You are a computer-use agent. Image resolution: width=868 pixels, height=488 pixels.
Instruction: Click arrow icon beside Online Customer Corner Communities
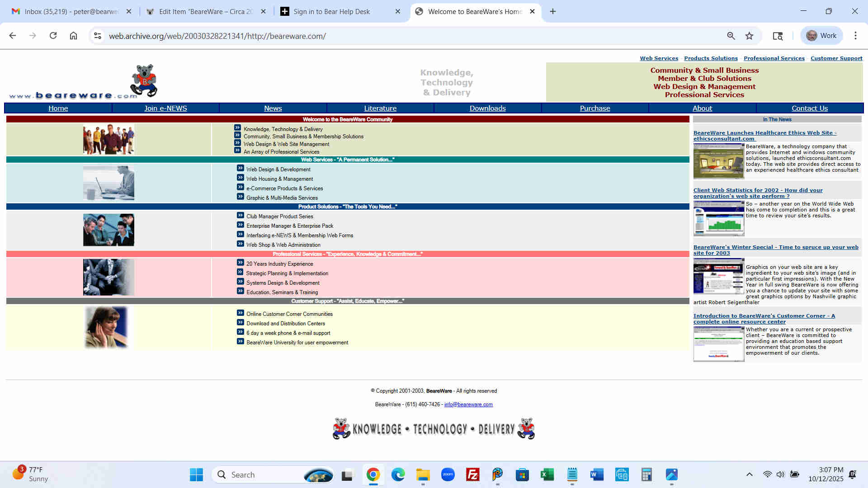coord(240,313)
